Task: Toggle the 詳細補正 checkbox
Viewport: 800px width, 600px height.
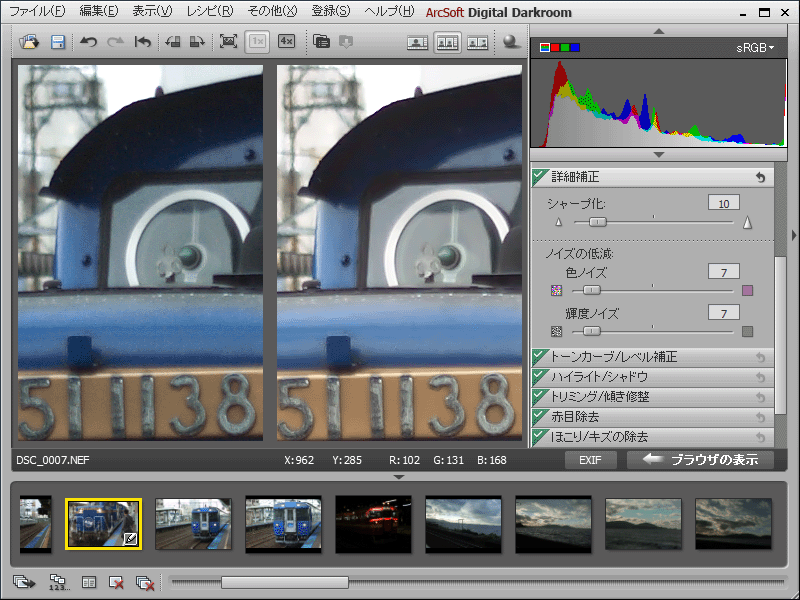Action: coord(539,177)
